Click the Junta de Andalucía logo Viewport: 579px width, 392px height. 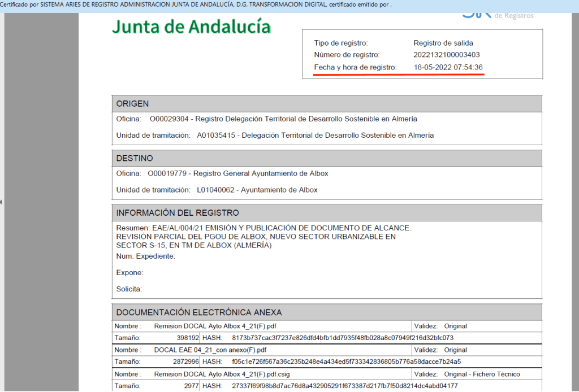191,27
